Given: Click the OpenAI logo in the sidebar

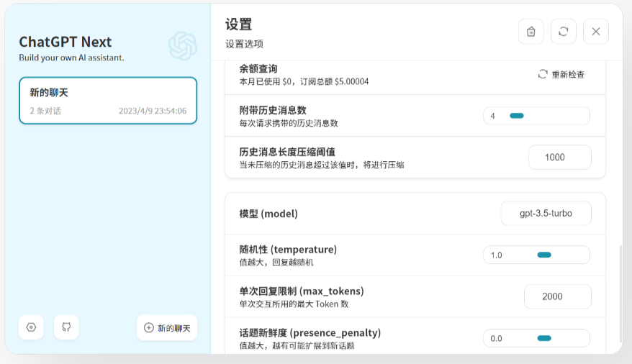Looking at the screenshot, I should [x=182, y=45].
